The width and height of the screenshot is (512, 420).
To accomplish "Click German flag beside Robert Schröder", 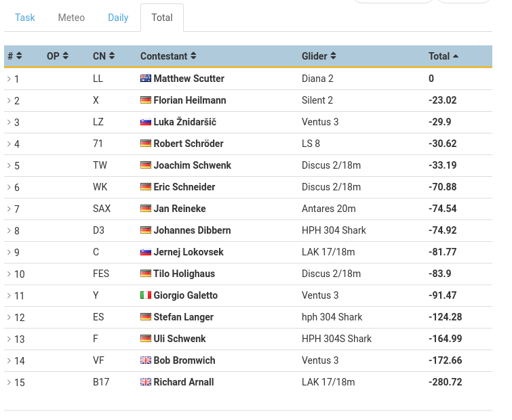I will point(146,144).
